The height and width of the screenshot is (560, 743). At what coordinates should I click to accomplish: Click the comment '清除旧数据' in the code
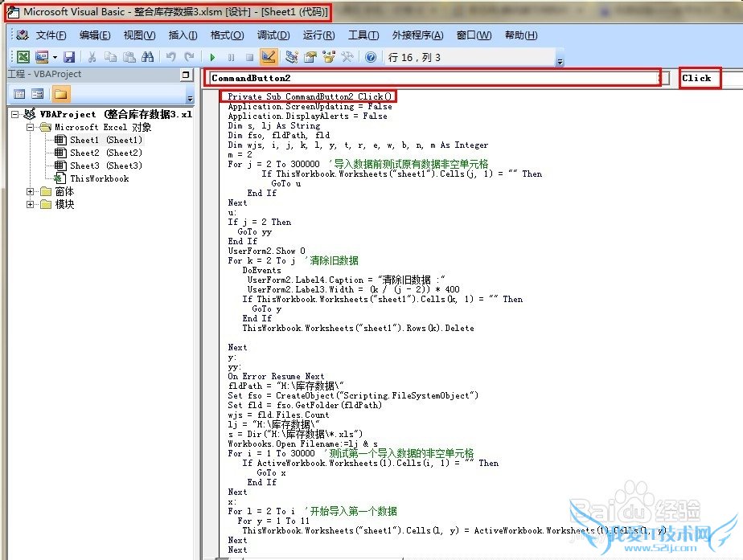click(x=331, y=260)
